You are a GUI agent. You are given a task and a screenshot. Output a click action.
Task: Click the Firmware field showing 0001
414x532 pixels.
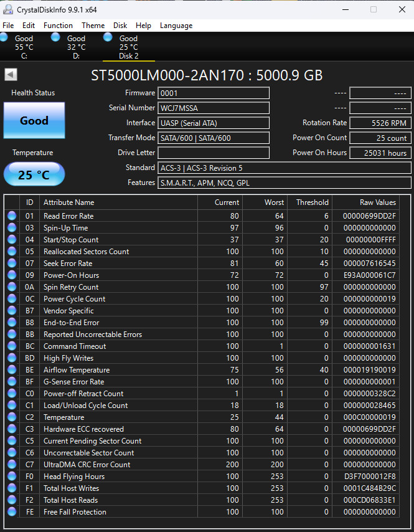214,93
